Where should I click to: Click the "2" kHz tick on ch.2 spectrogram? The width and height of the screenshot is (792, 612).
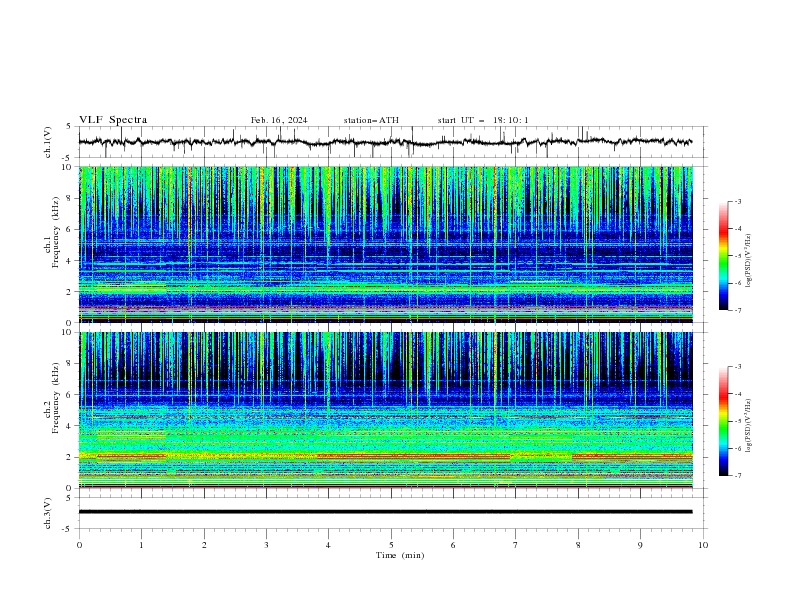(x=71, y=457)
